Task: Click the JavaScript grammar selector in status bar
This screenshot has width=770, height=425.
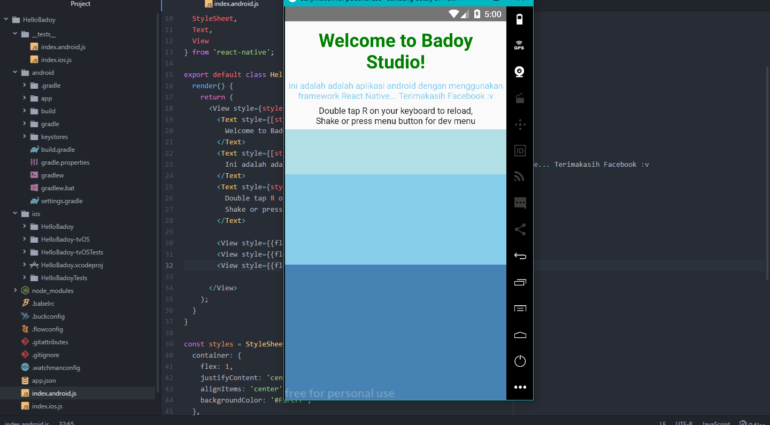Action: point(717,422)
